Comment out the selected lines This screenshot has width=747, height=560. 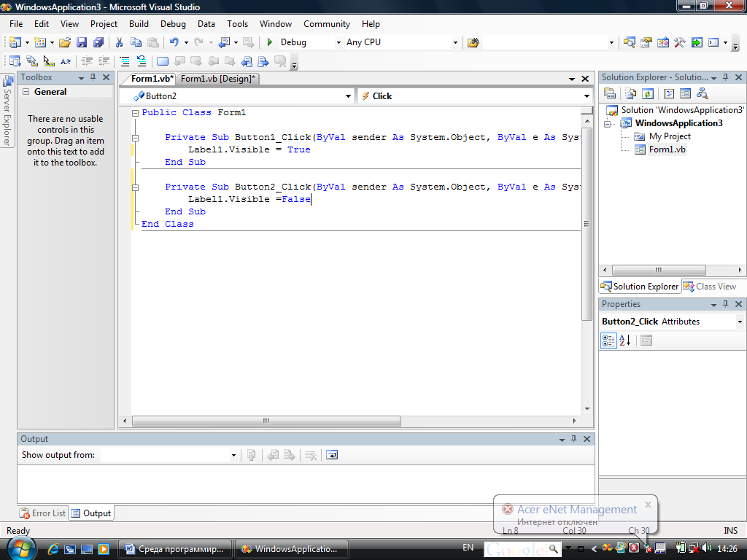(124, 61)
